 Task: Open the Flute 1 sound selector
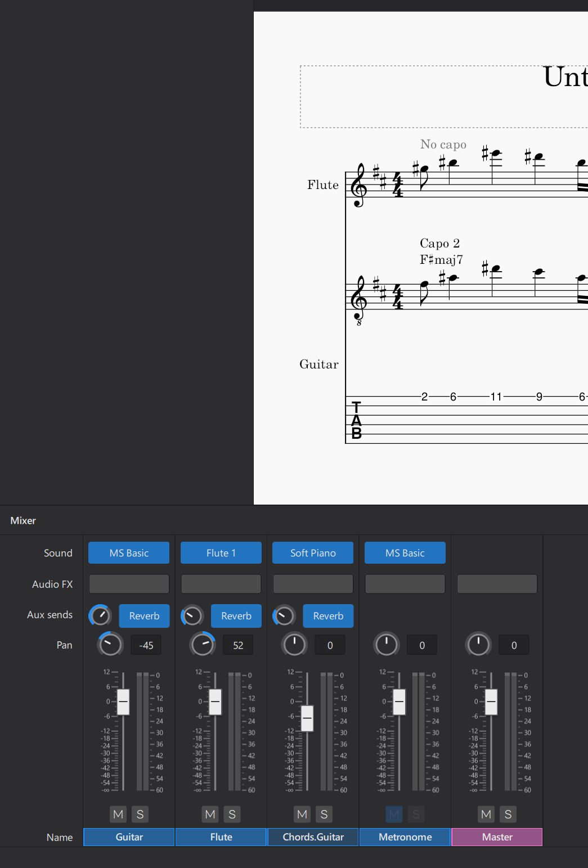coord(221,552)
